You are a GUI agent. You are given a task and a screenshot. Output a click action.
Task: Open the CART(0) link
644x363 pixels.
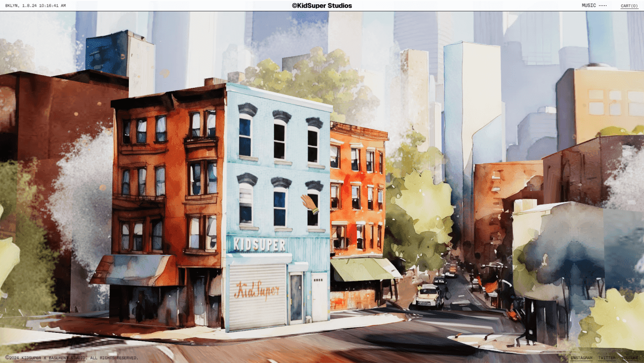629,6
